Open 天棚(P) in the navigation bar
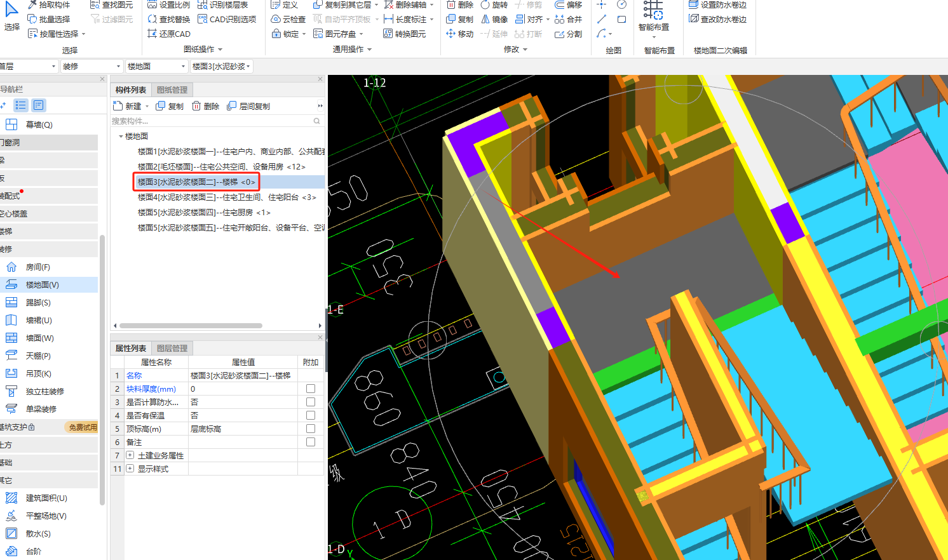 pyautogui.click(x=37, y=356)
